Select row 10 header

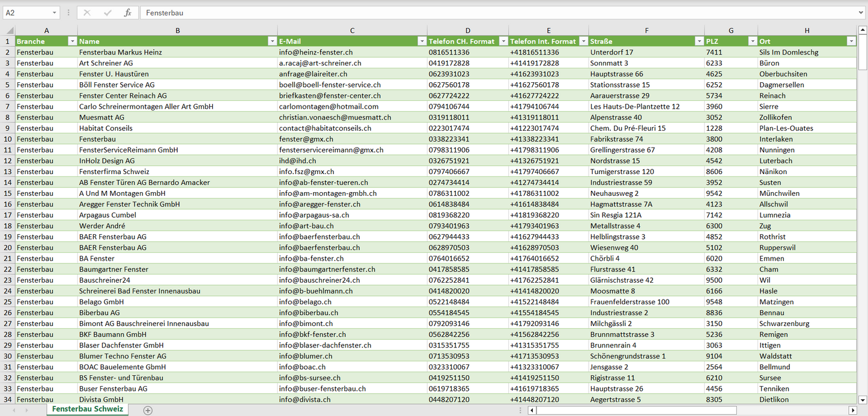coord(8,139)
